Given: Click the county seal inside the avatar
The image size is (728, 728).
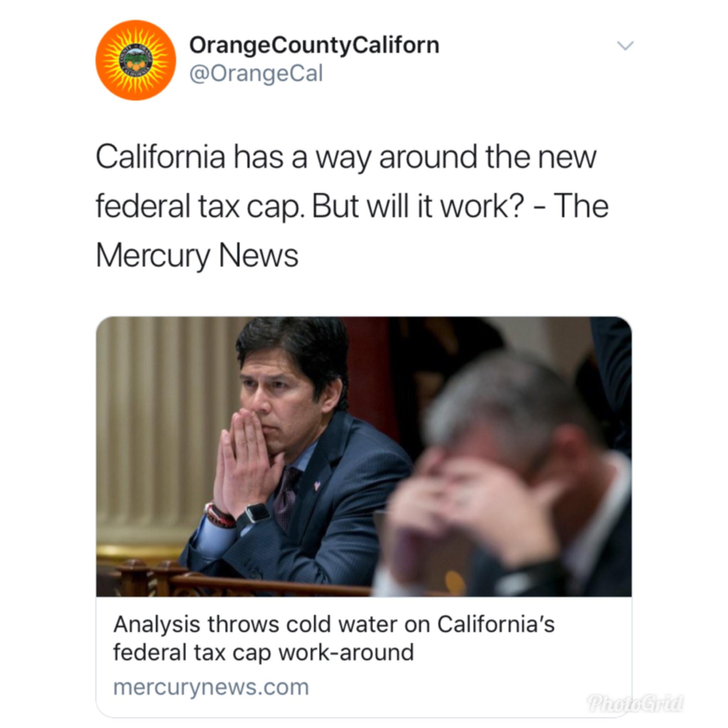Looking at the screenshot, I should [x=136, y=61].
